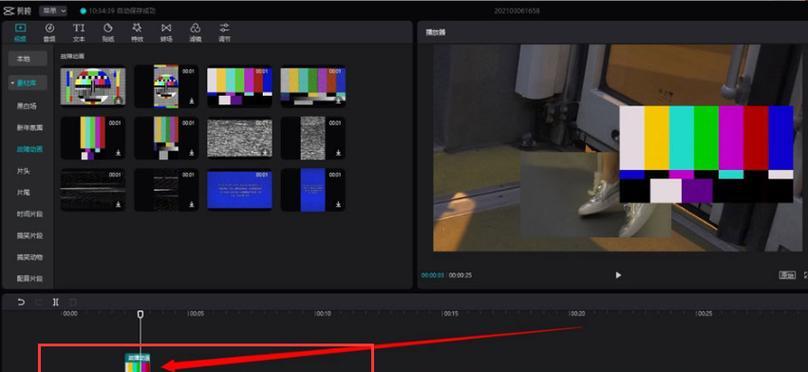Select the 片头 category in the sidebar
Viewport: 808px width, 372px height.
point(23,171)
